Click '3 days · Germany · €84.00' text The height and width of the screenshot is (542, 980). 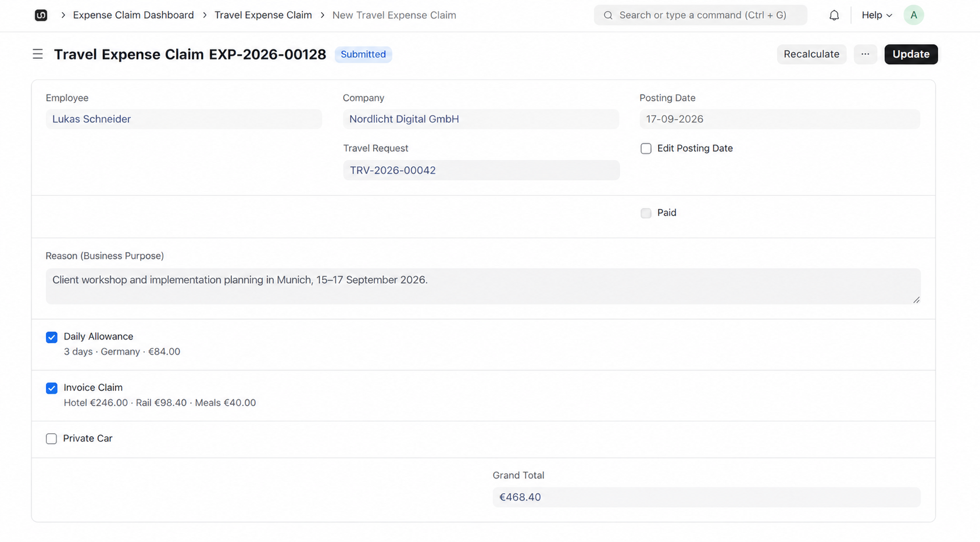pyautogui.click(x=122, y=351)
